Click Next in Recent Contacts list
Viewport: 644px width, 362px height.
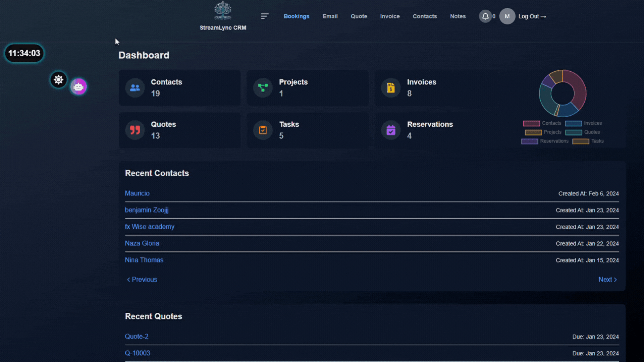tap(607, 279)
